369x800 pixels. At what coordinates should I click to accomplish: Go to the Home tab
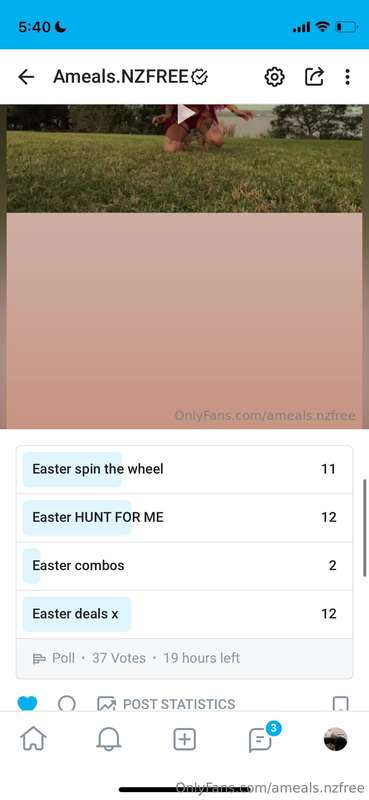coord(33,739)
